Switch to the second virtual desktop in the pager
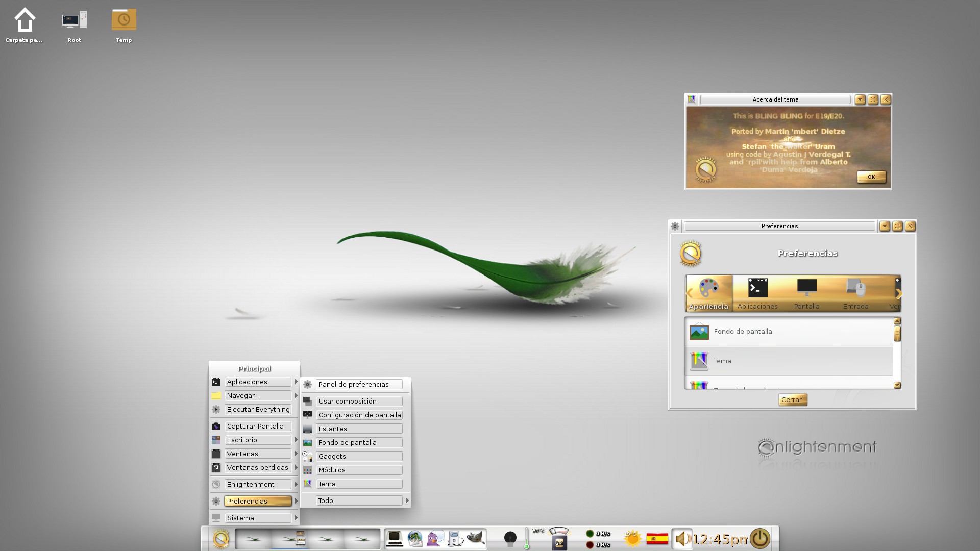The width and height of the screenshot is (980, 551). click(x=289, y=539)
